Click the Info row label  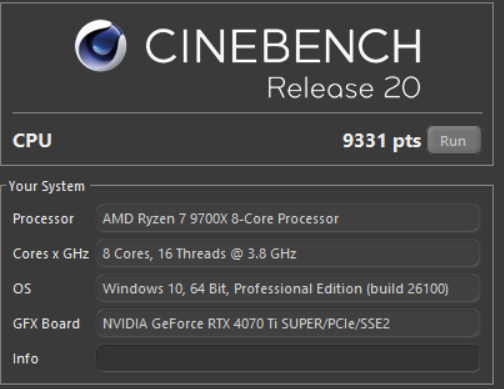pyautogui.click(x=26, y=359)
